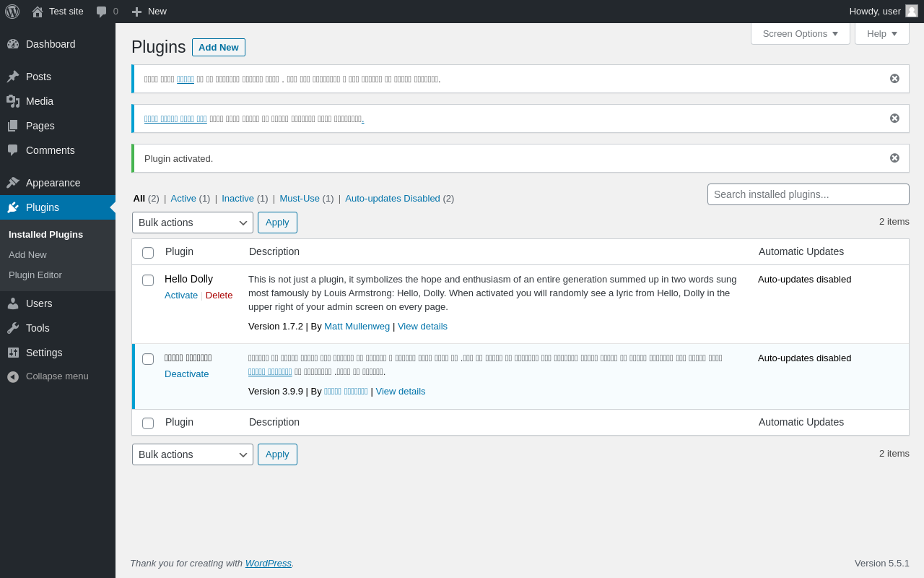The width and height of the screenshot is (924, 578).
Task: Check the Hello Dolly plugin checkbox
Action: coord(148,280)
